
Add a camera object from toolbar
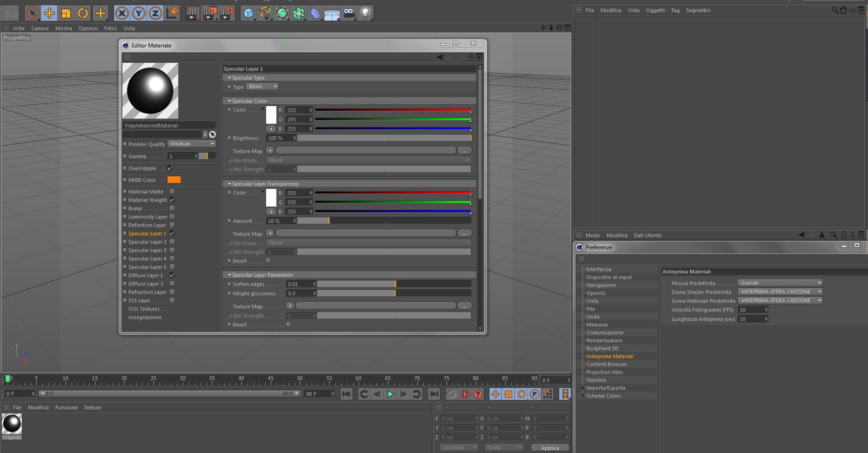click(349, 13)
